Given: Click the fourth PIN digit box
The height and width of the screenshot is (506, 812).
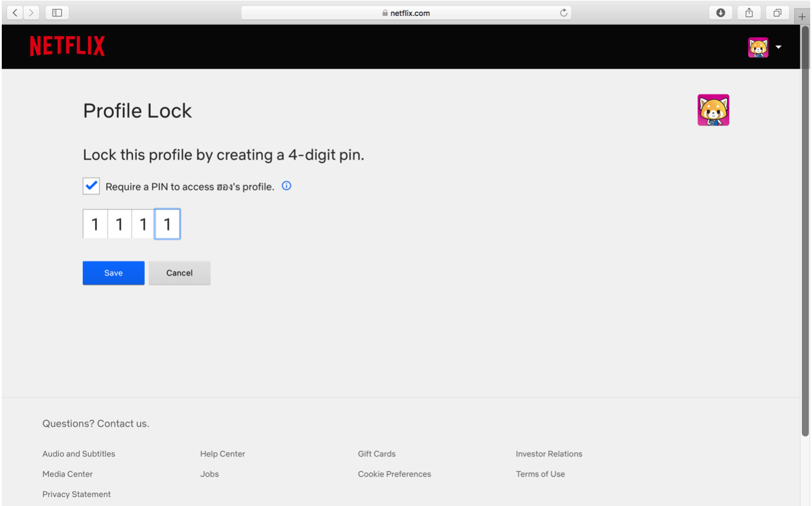Looking at the screenshot, I should (167, 225).
